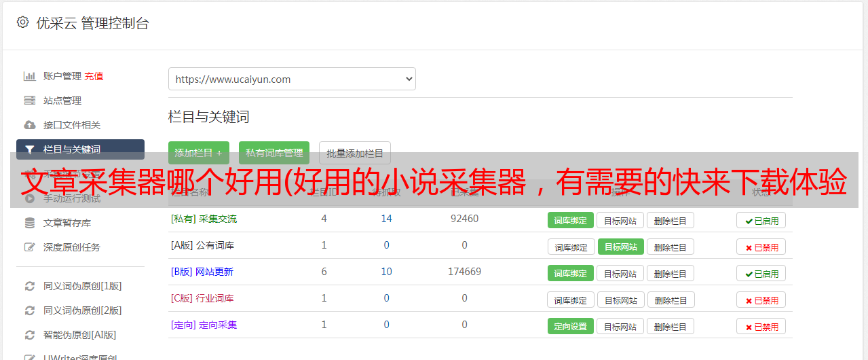Click green 目标网站 for 公有词库 row
Image resolution: width=868 pixels, height=360 pixels.
(x=620, y=247)
